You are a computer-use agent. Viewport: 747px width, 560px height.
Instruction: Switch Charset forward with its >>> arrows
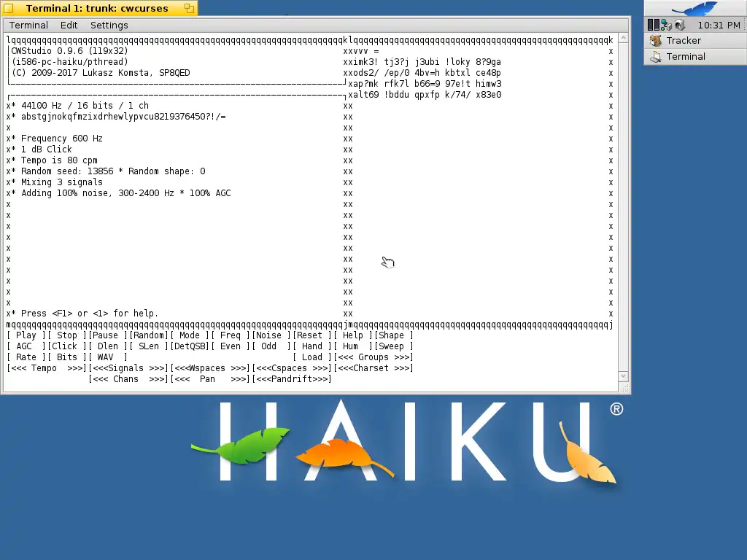pyautogui.click(x=402, y=368)
